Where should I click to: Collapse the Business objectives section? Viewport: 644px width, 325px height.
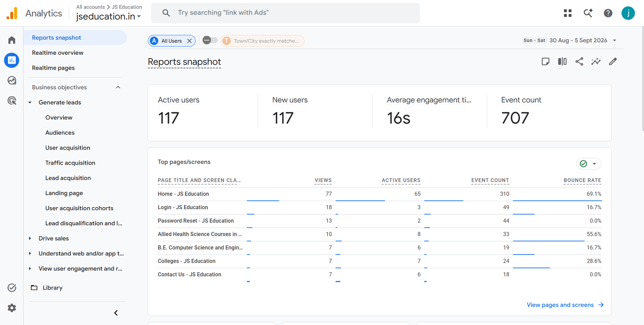pyautogui.click(x=118, y=87)
